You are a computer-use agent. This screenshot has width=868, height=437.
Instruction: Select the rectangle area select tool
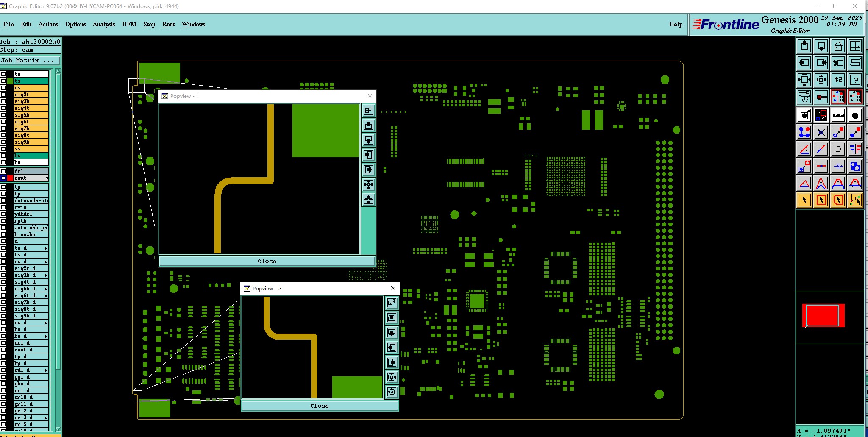(x=821, y=200)
